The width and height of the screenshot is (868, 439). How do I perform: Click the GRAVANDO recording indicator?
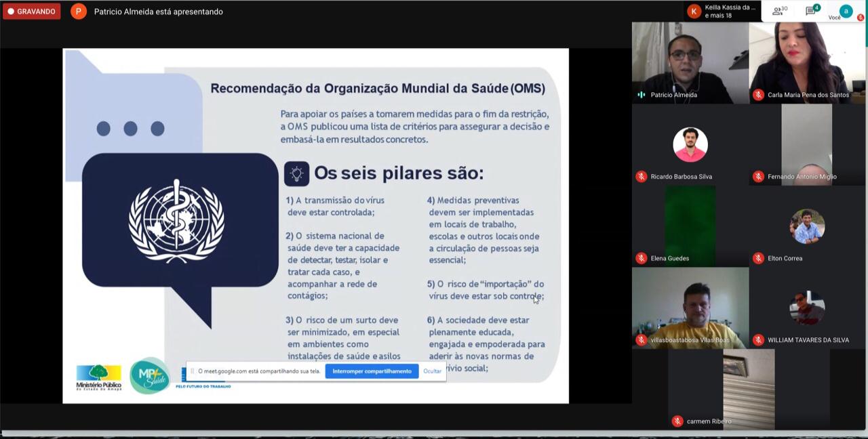coord(31,12)
